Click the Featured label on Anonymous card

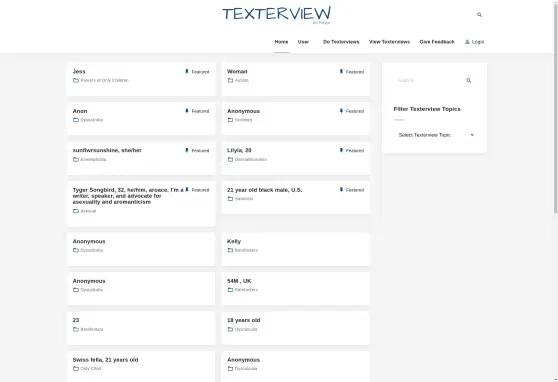pyautogui.click(x=355, y=111)
